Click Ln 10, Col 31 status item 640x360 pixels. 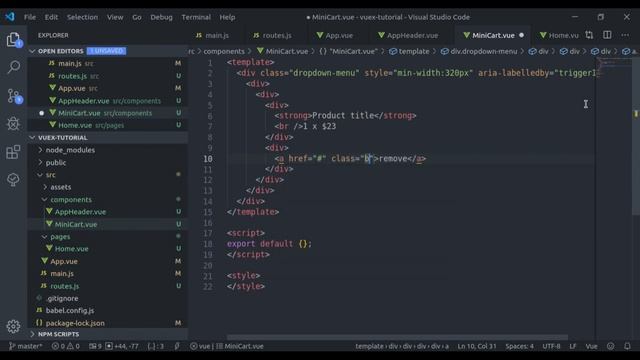click(x=477, y=346)
